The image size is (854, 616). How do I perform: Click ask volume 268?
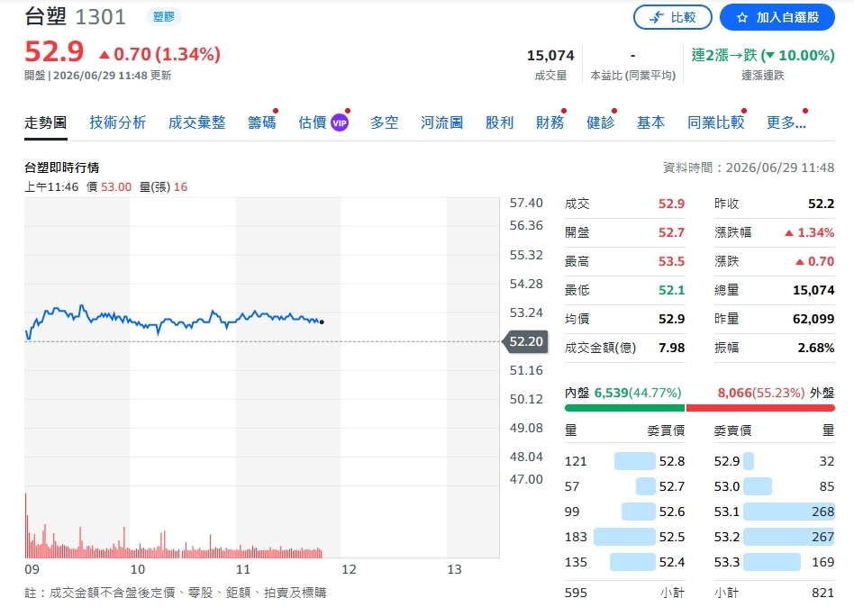tap(822, 512)
